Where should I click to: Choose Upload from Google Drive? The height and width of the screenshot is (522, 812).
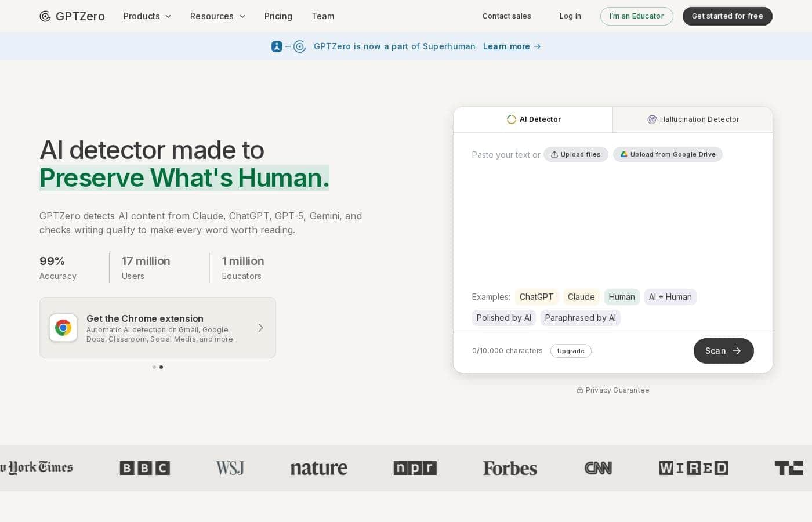(668, 154)
